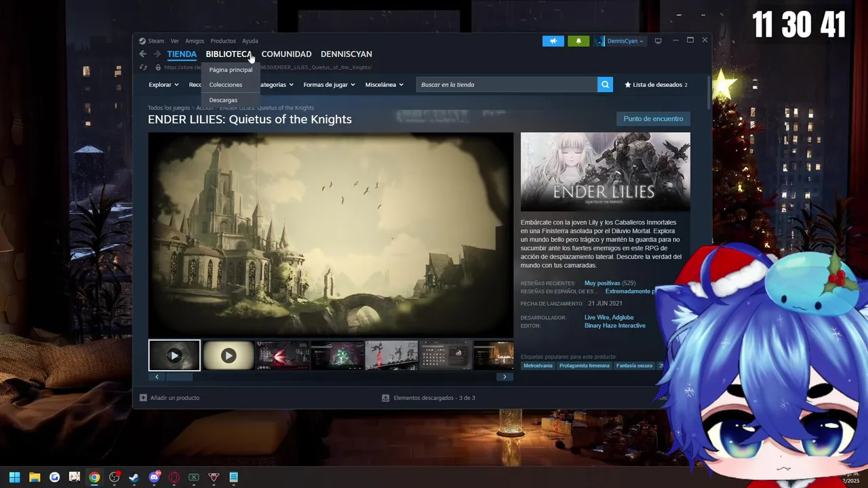The width and height of the screenshot is (868, 488).
Task: Expand the Formas de jugar menu
Action: [329, 85]
